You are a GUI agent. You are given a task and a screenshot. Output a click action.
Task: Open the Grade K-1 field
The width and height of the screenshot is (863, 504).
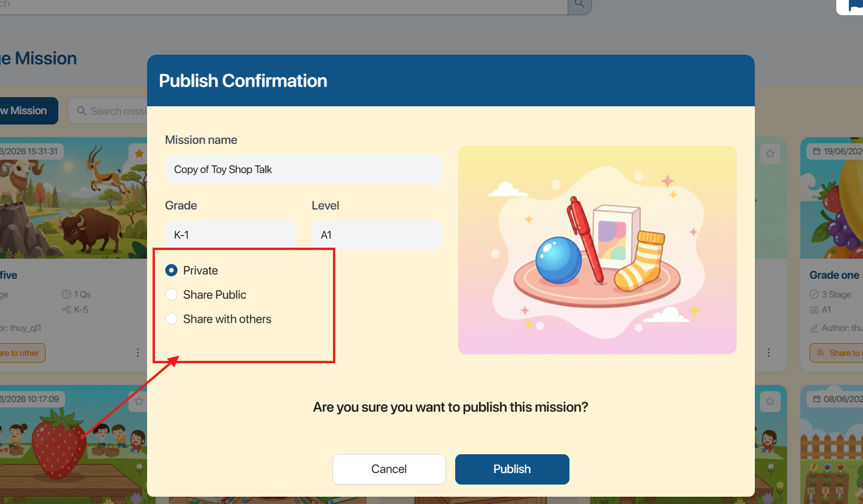pos(230,235)
